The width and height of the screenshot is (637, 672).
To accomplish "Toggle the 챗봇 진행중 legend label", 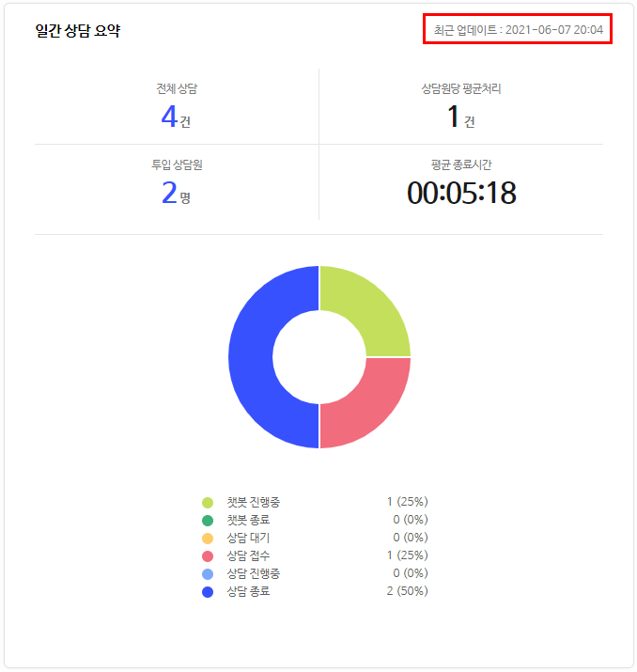I will [x=253, y=502].
